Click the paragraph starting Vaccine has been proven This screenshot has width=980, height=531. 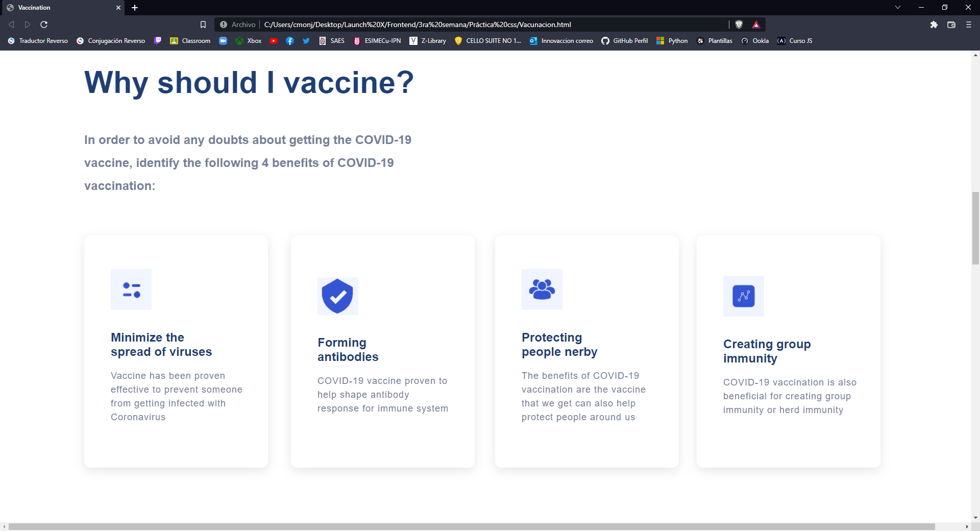(177, 396)
